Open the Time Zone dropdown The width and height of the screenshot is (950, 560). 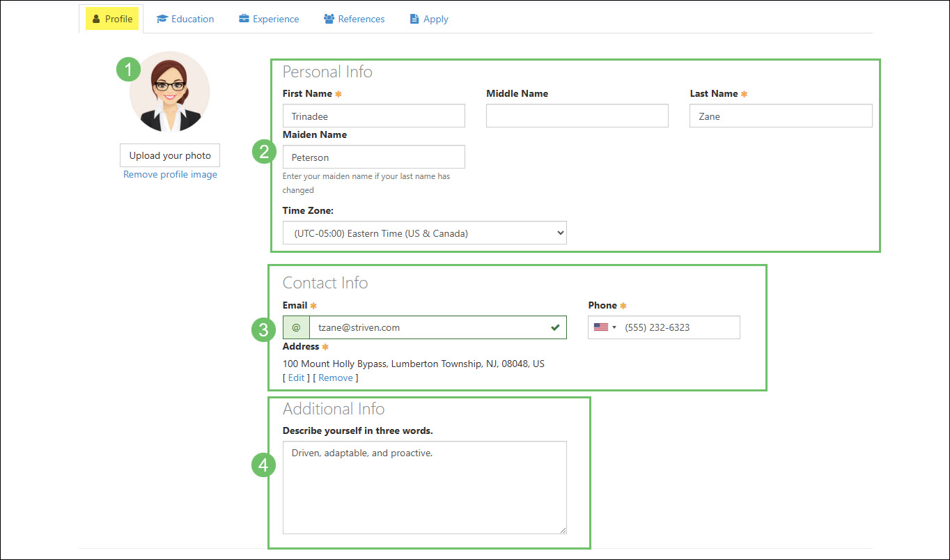pos(424,233)
